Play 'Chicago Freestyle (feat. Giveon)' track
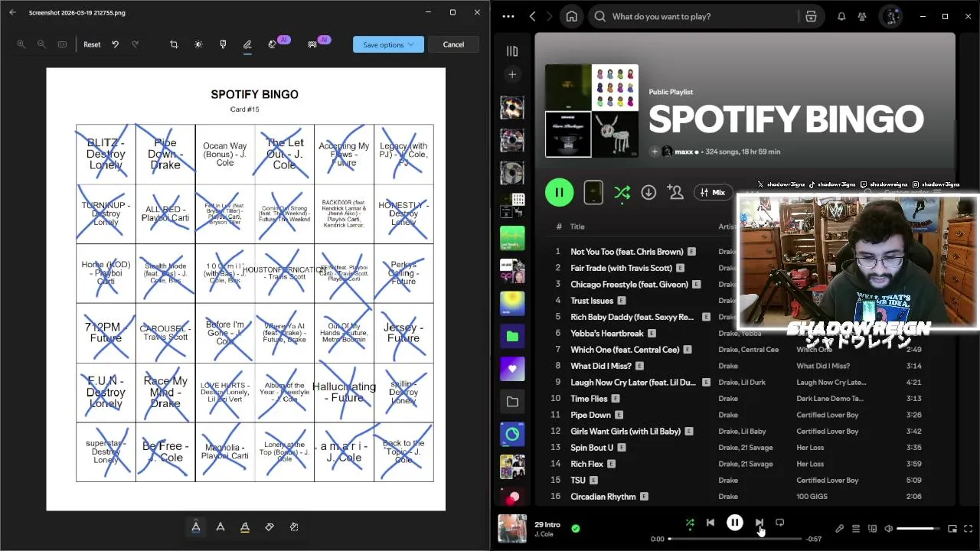The image size is (980, 551). 629,284
